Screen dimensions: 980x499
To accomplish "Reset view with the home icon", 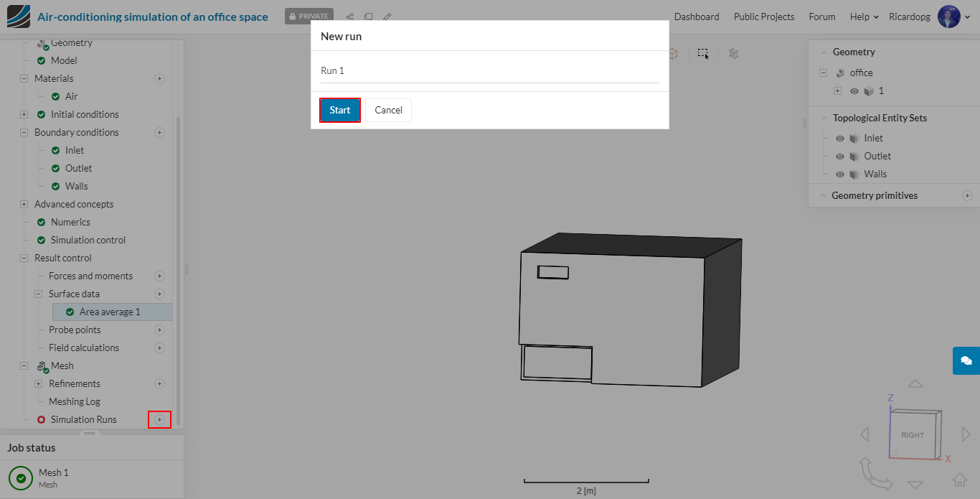I will [x=960, y=480].
